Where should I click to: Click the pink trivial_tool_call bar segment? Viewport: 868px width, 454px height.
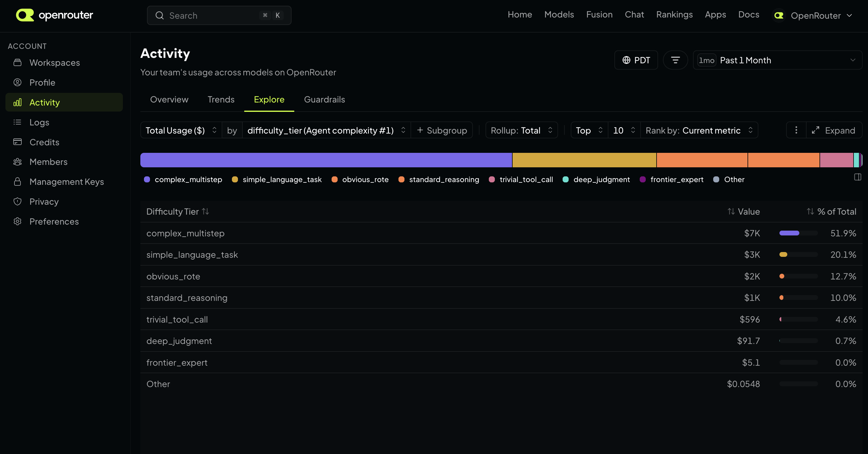point(836,160)
